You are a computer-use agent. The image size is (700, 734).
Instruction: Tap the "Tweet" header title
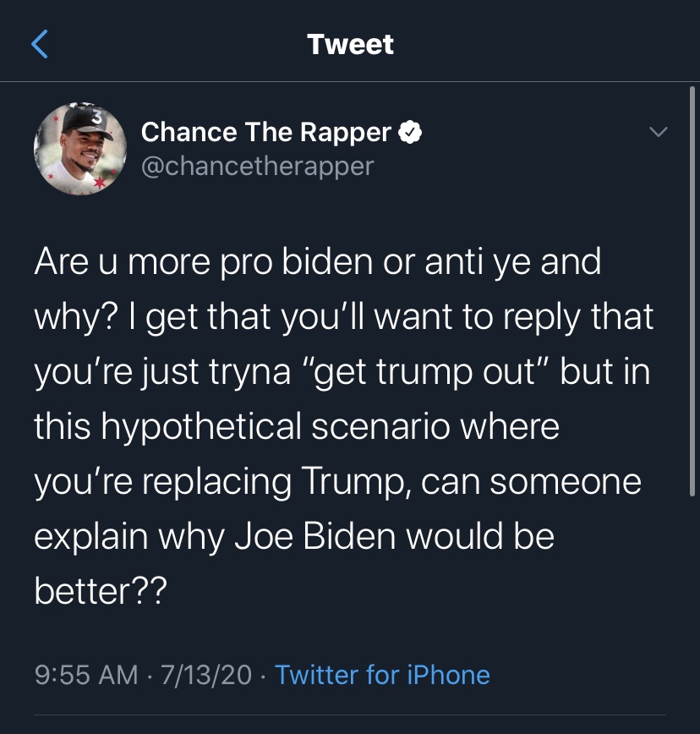click(x=350, y=44)
